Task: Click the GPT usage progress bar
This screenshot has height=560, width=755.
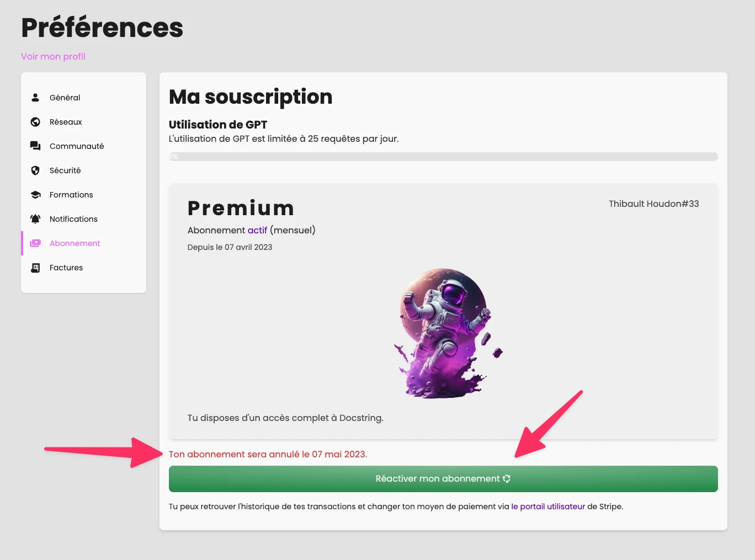Action: coord(443,157)
